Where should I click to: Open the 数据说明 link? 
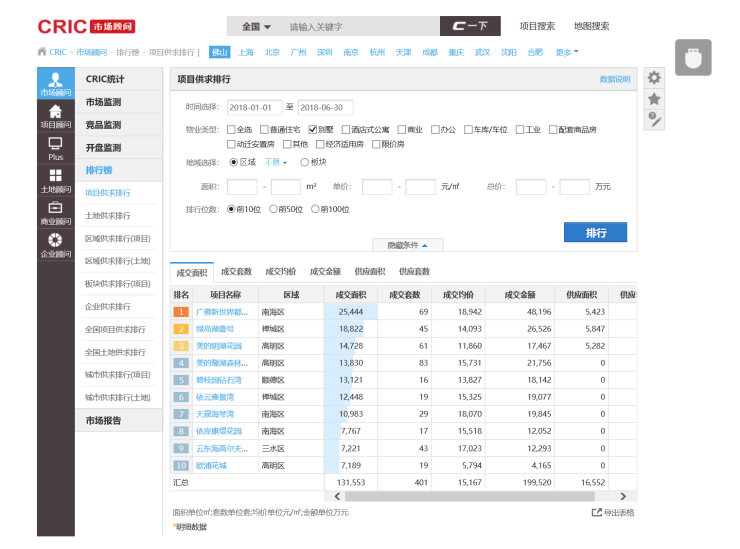[615, 79]
